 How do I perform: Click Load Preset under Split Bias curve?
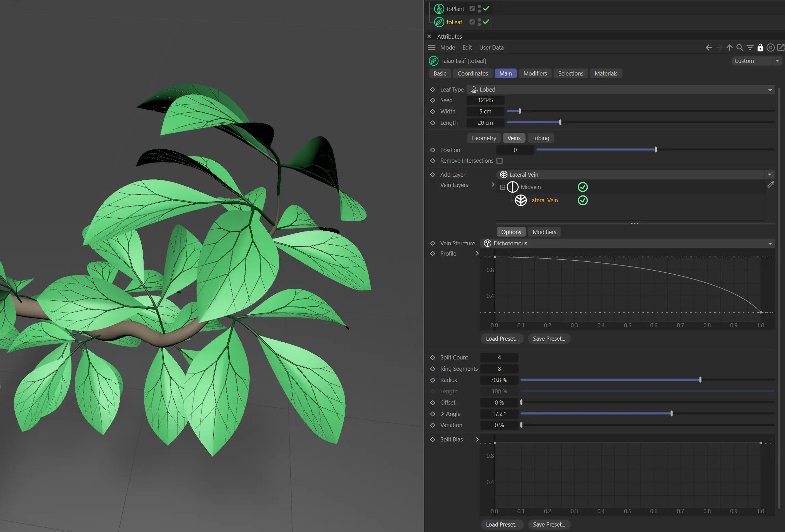coord(502,524)
